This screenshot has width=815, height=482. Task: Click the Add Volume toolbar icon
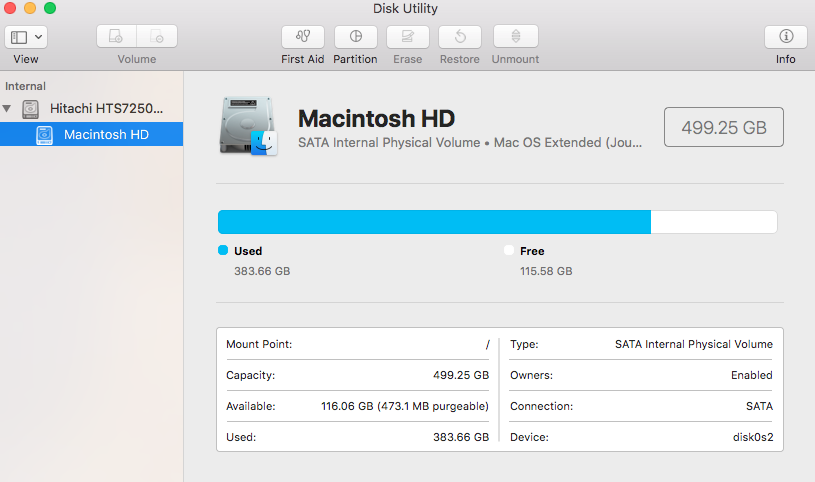116,36
